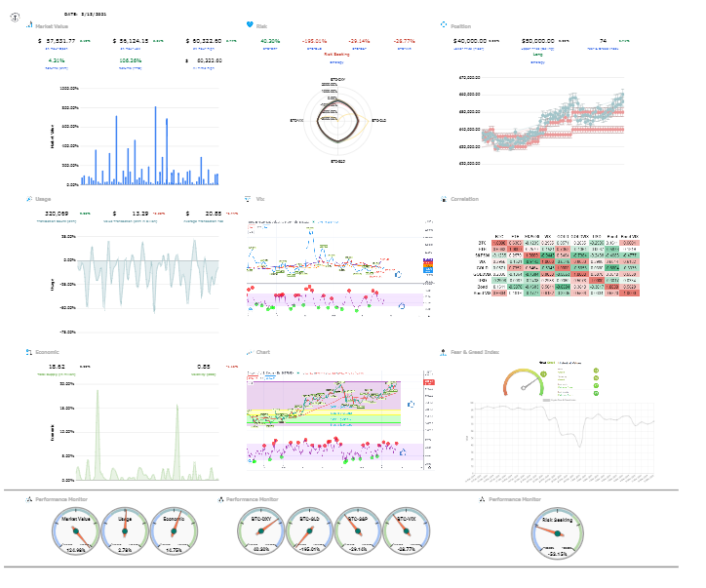Click the $50,000.00 position value

coord(538,41)
